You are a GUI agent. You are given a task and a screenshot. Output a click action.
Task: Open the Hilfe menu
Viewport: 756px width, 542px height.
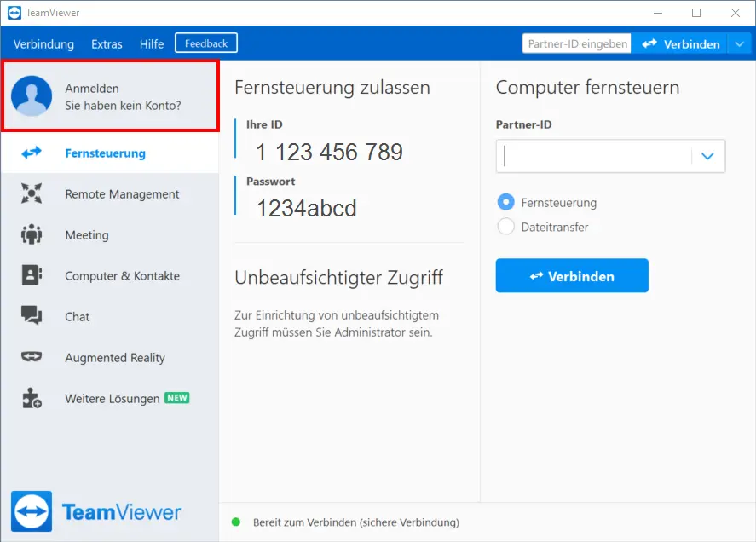coord(152,43)
